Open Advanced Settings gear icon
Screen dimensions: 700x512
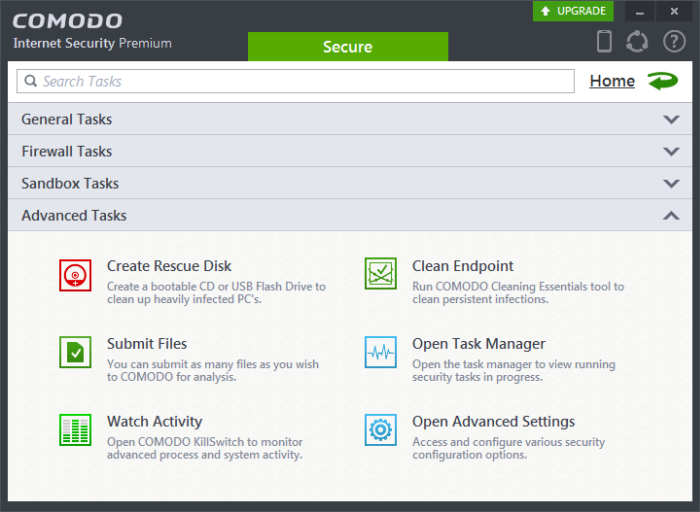coord(380,430)
